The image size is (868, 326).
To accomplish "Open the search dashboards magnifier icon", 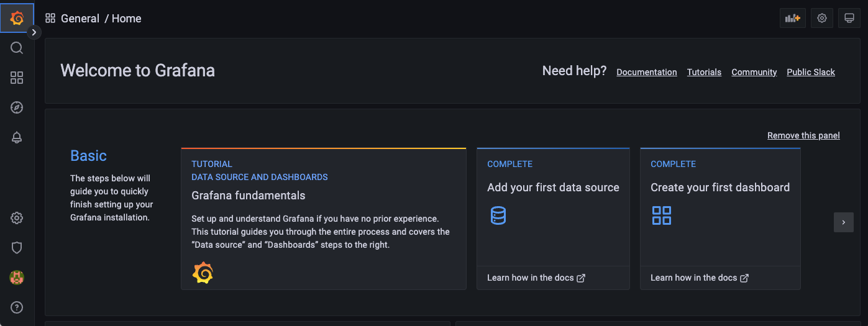I will coord(17,48).
